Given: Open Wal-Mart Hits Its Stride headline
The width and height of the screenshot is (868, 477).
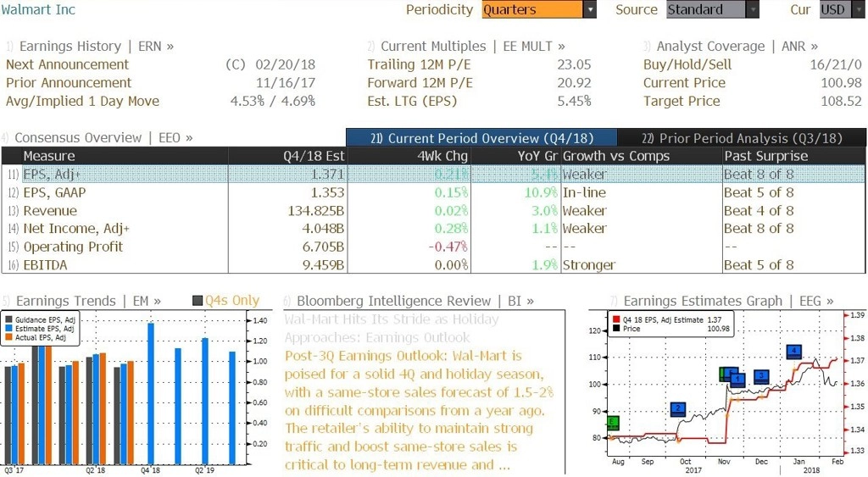Looking at the screenshot, I should click(x=392, y=328).
